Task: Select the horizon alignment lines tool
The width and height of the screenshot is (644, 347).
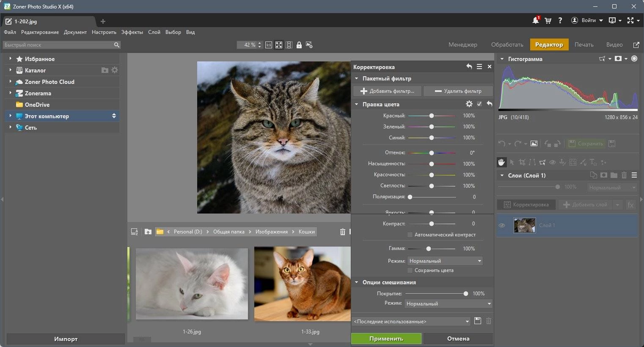Action: pyautogui.click(x=532, y=162)
